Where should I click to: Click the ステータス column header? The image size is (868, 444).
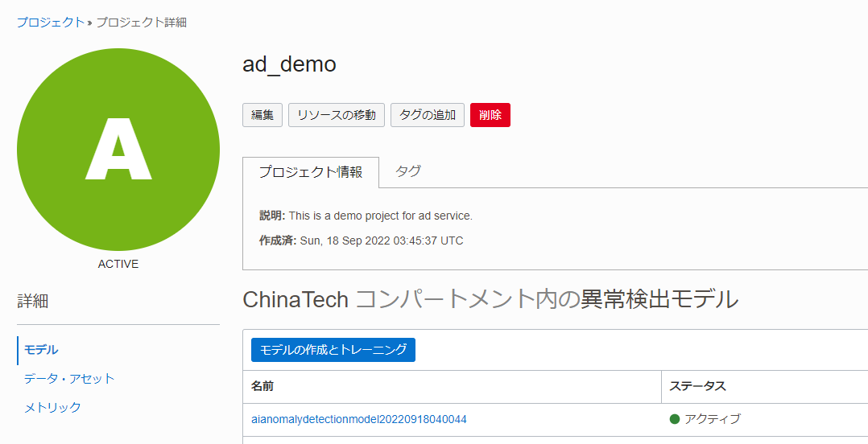point(698,387)
